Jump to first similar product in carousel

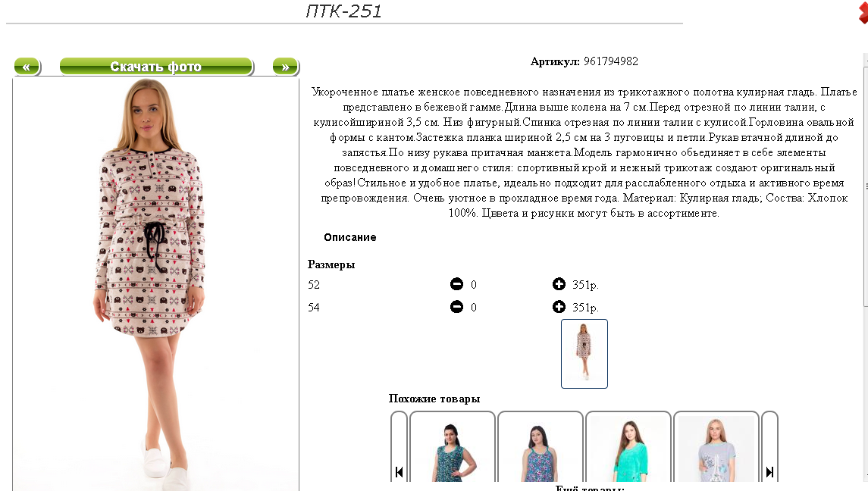point(399,471)
